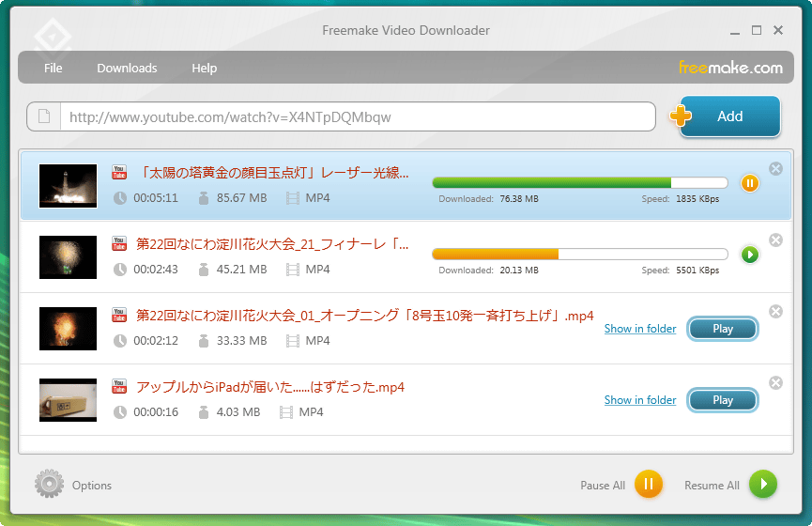Click the clock icon beside 00:02:43
Screen dimensions: 812x526
click(120, 270)
